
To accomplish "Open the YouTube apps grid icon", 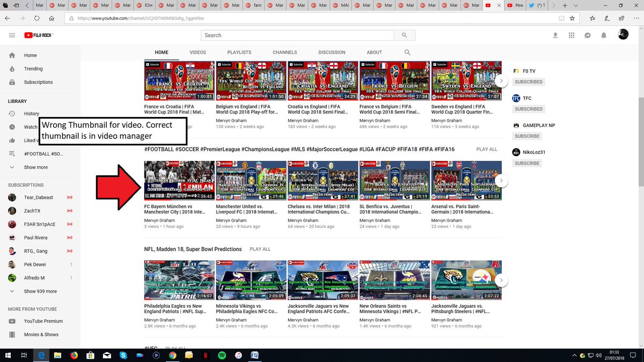I will [571, 35].
